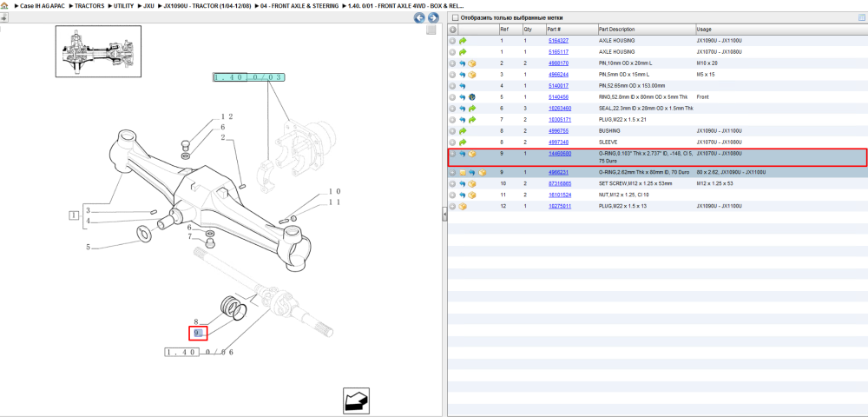Sort by Ref column header
The width and height of the screenshot is (868, 417).
pyautogui.click(x=504, y=30)
